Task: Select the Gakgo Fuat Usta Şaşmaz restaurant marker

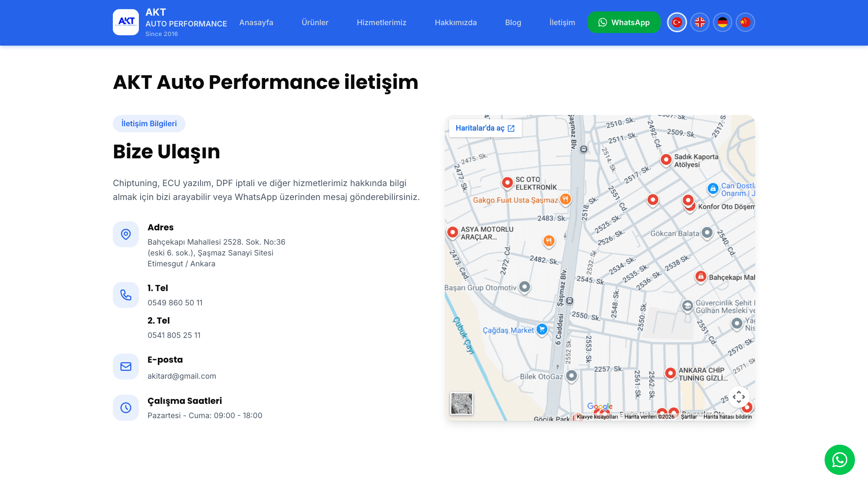Action: tap(565, 199)
